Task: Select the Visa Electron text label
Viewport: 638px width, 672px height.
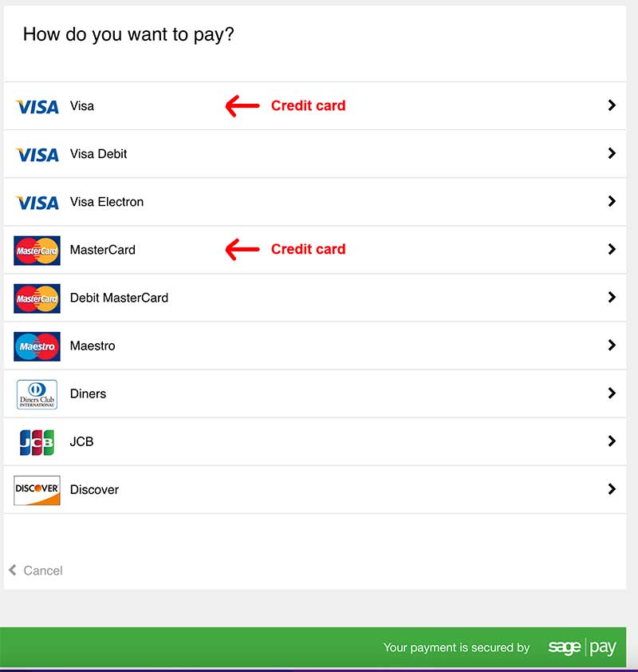Action: point(107,202)
